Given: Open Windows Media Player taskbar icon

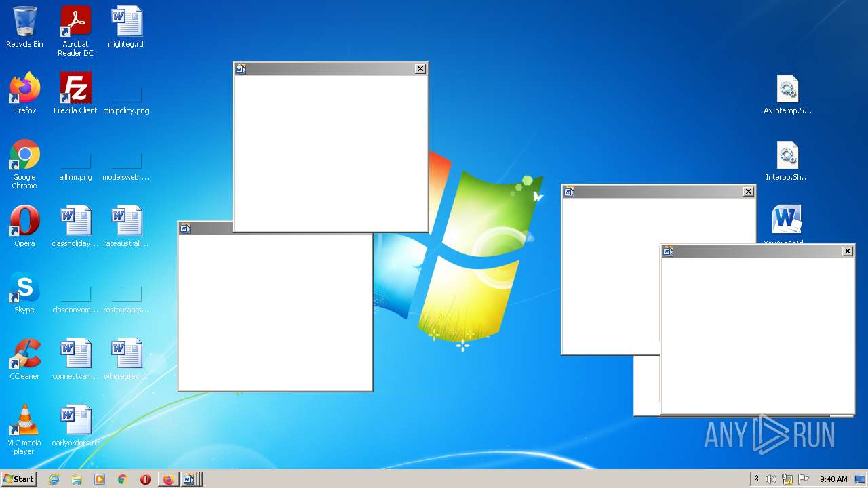Looking at the screenshot, I should pyautogui.click(x=100, y=479).
